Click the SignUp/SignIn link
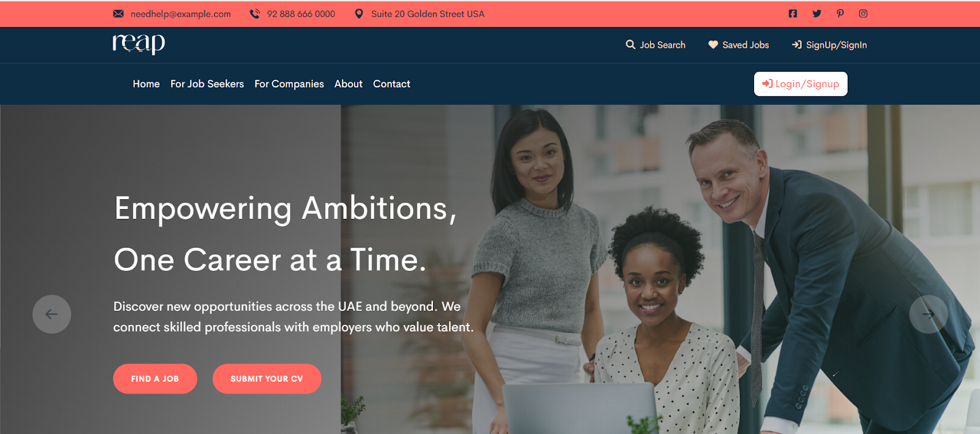This screenshot has height=434, width=980. point(829,45)
